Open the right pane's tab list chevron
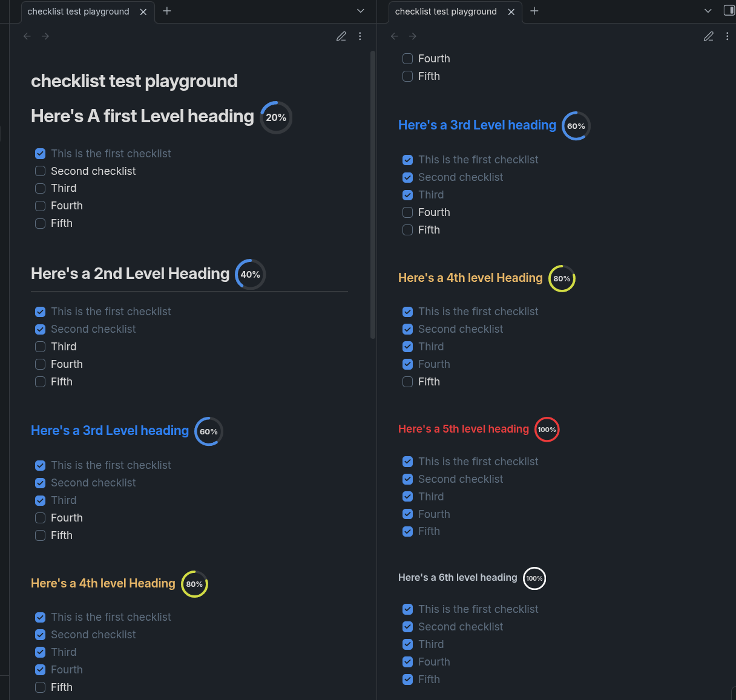Viewport: 736px width, 700px height. coord(708,11)
